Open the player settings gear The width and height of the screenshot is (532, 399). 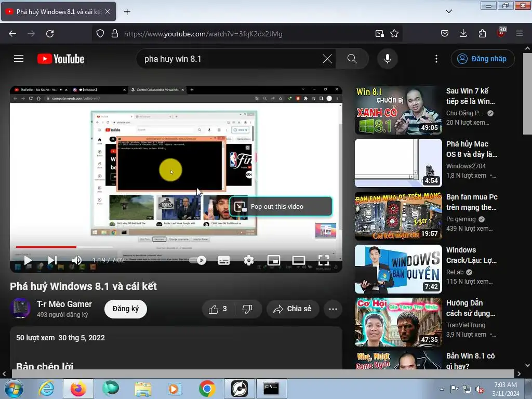(x=249, y=260)
